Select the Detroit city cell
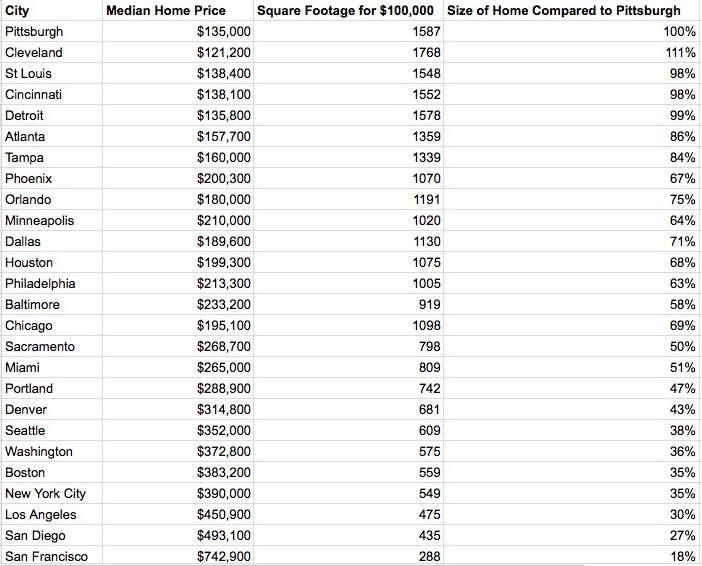 (51, 116)
